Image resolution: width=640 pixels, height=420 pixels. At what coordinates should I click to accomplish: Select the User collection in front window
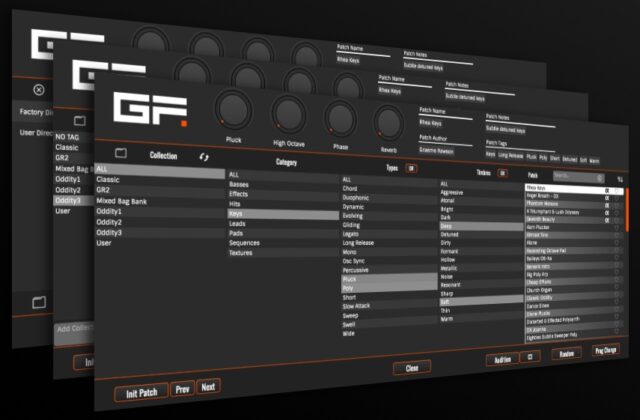click(x=160, y=243)
